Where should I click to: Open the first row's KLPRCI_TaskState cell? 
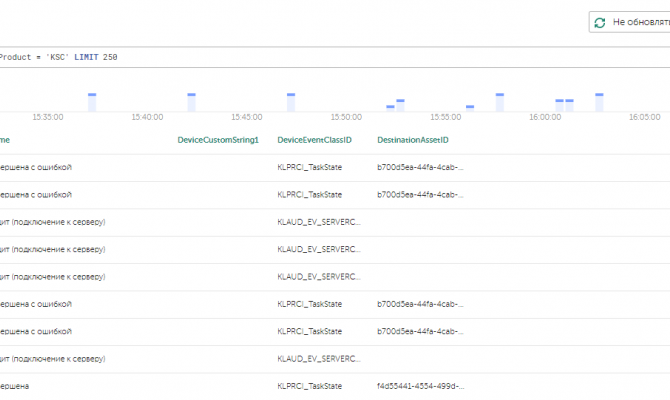point(309,167)
